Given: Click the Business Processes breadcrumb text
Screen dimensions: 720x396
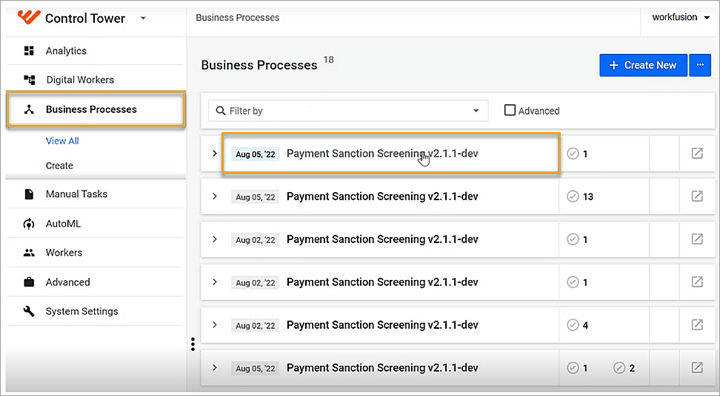Looking at the screenshot, I should (x=237, y=17).
